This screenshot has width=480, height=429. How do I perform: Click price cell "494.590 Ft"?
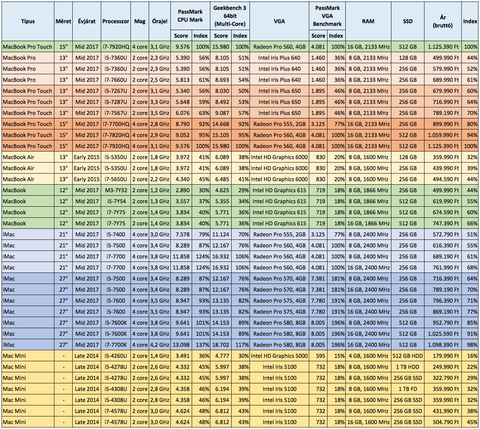pyautogui.click(x=443, y=179)
